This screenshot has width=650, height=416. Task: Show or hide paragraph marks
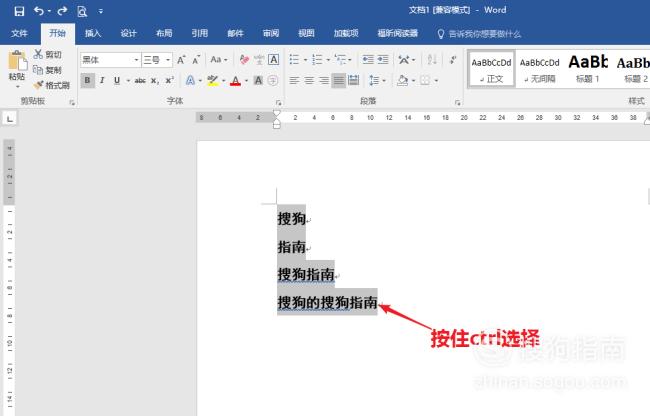coord(453,60)
